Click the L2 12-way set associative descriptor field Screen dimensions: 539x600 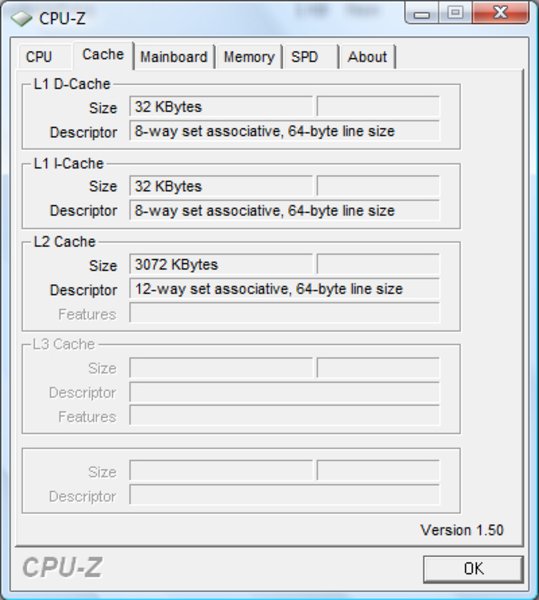pyautogui.click(x=284, y=289)
